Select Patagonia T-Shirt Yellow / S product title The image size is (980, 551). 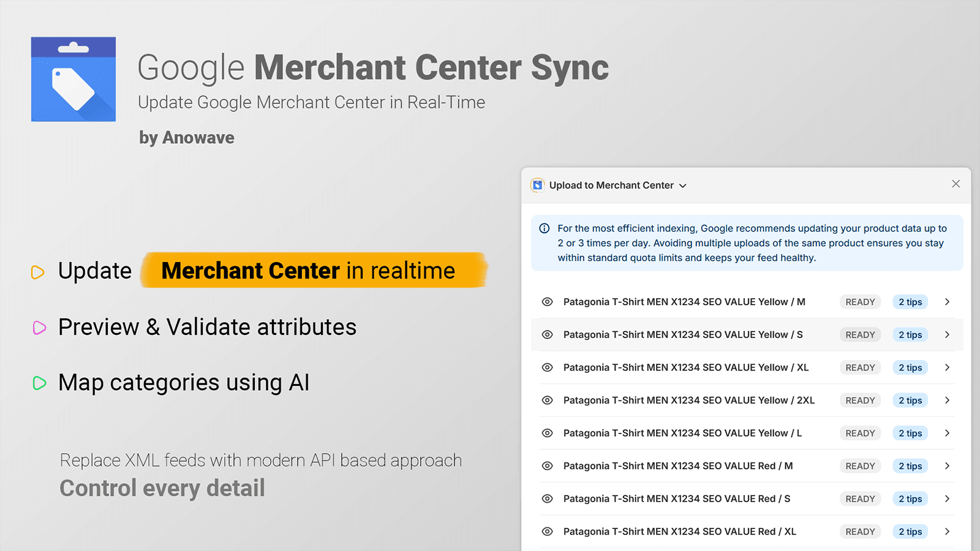(x=683, y=335)
